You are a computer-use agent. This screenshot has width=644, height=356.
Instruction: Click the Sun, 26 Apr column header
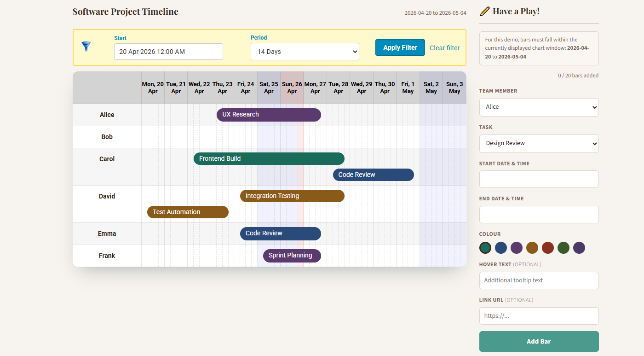tap(292, 88)
